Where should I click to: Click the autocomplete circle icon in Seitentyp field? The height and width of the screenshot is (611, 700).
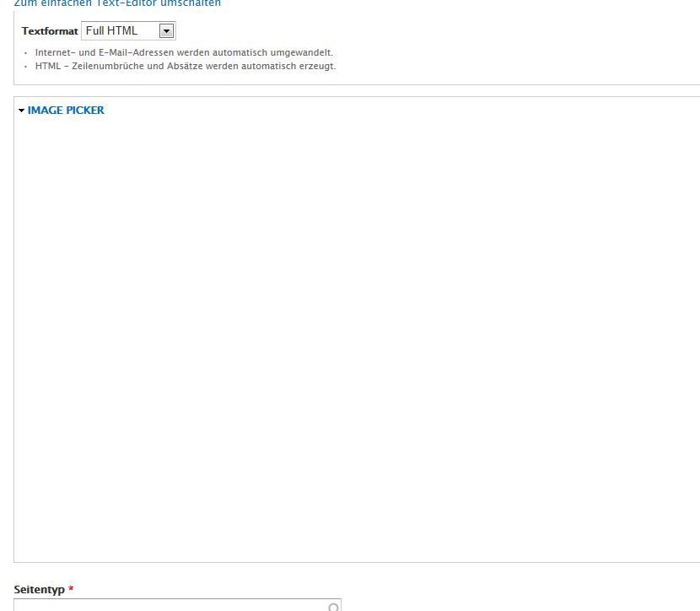pyautogui.click(x=333, y=606)
